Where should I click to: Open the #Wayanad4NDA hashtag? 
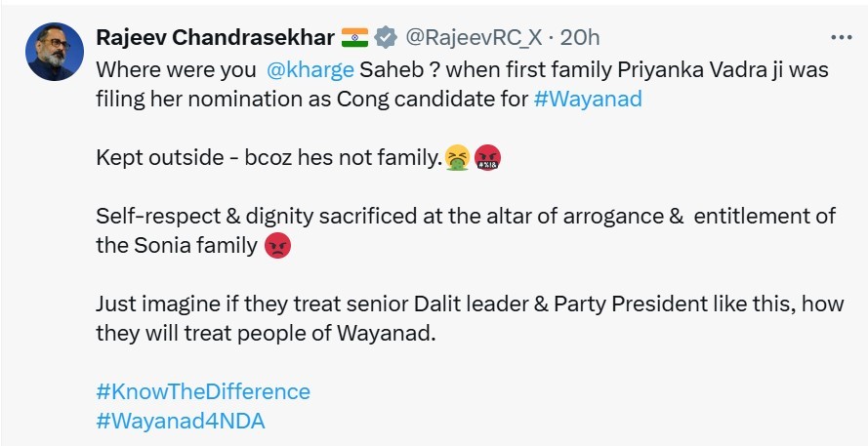[x=181, y=421]
